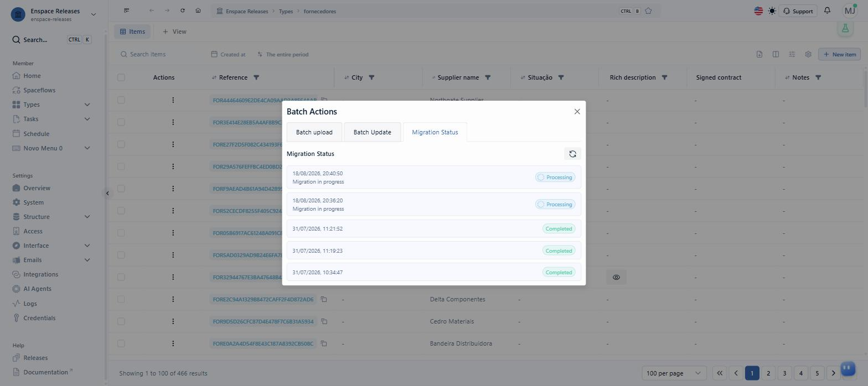Change language via the US flag
The width and height of the screenshot is (868, 386).
(x=758, y=11)
